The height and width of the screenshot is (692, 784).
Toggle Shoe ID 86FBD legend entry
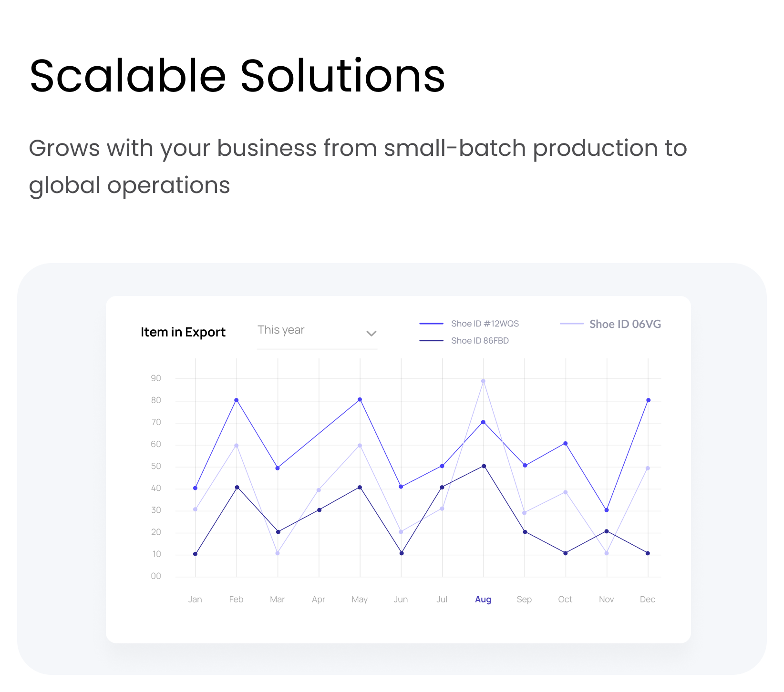point(480,341)
